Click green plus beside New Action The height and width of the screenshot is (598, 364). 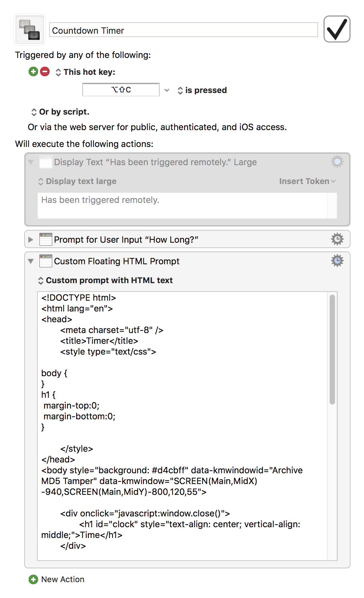33,579
